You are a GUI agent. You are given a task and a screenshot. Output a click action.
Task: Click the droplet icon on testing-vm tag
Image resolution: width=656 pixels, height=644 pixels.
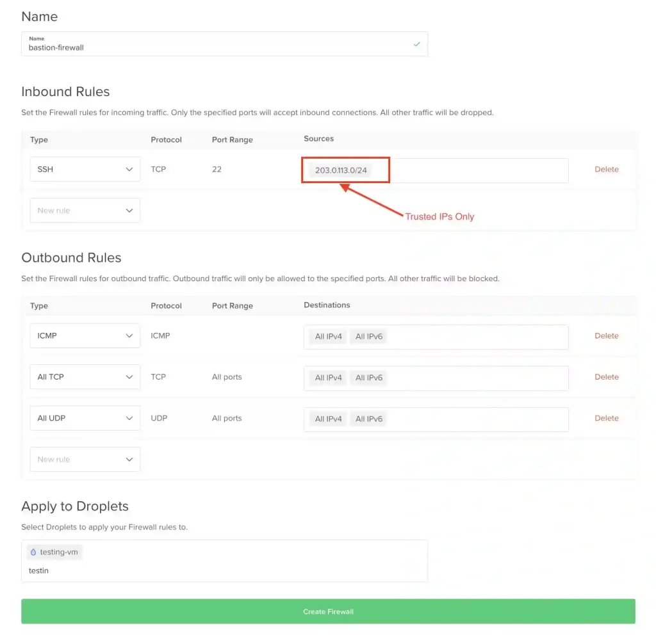(33, 552)
